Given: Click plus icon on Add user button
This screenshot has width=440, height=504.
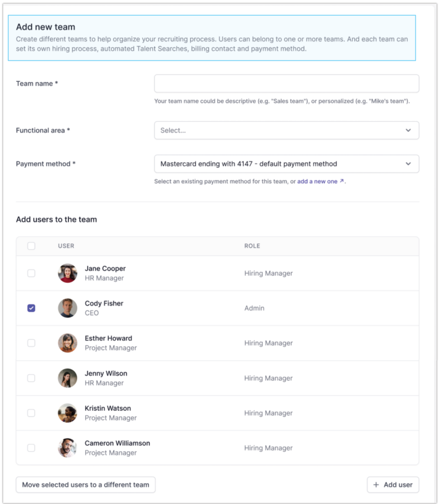Looking at the screenshot, I should point(376,485).
